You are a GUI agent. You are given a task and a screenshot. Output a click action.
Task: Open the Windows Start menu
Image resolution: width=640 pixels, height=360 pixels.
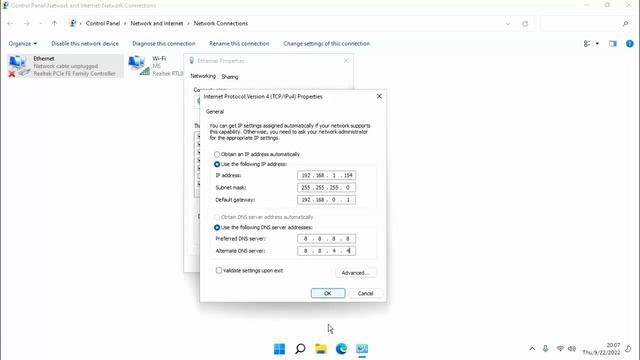click(280, 349)
